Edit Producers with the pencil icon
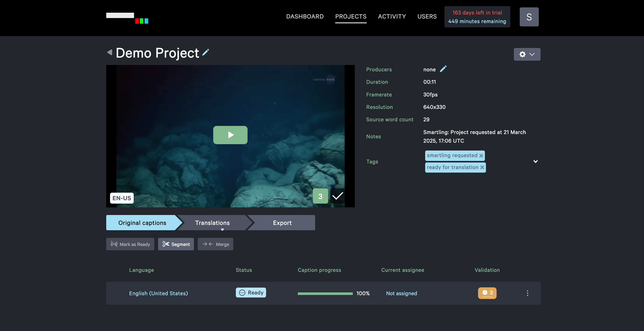This screenshot has width=644, height=331. tap(443, 69)
